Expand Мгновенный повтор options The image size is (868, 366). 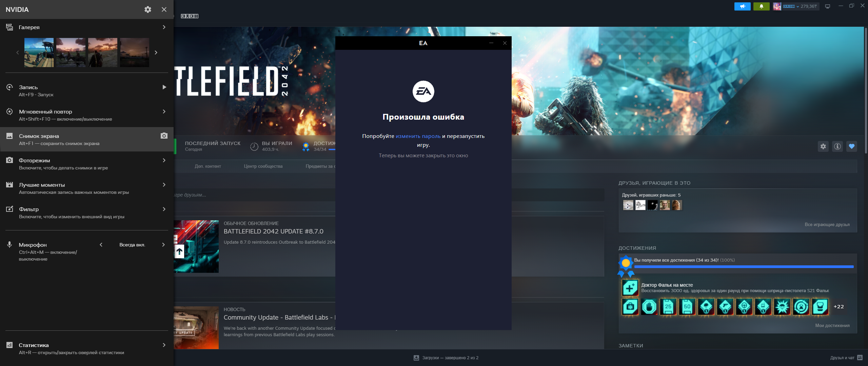pos(164,111)
